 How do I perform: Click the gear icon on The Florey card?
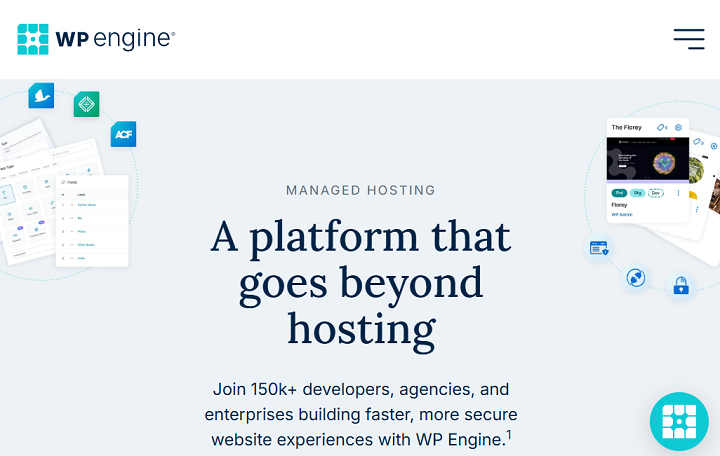678,127
